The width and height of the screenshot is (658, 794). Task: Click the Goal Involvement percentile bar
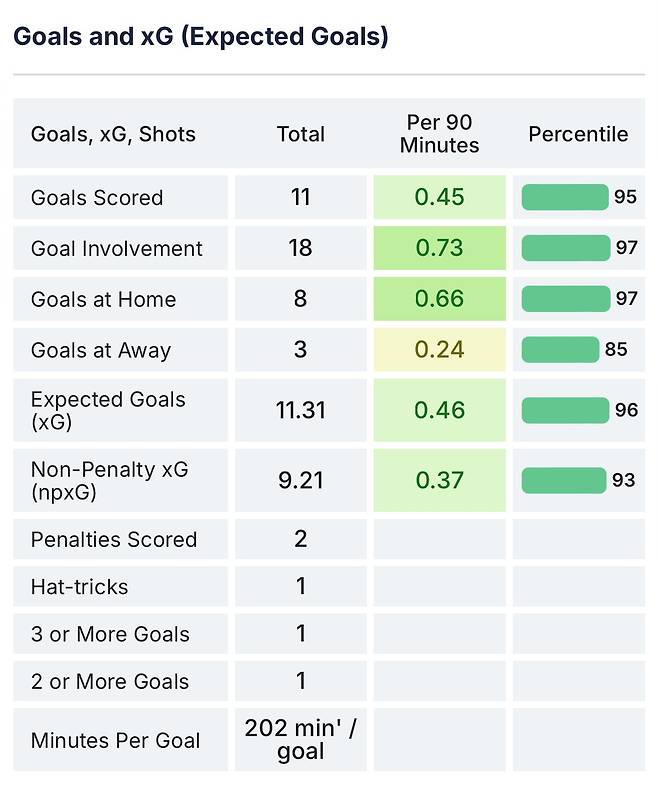click(566, 248)
